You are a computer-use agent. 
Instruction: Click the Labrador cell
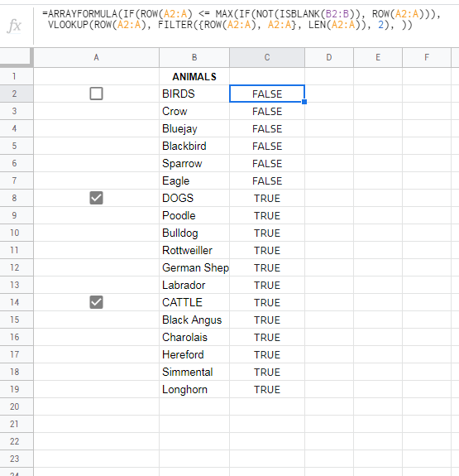(194, 285)
